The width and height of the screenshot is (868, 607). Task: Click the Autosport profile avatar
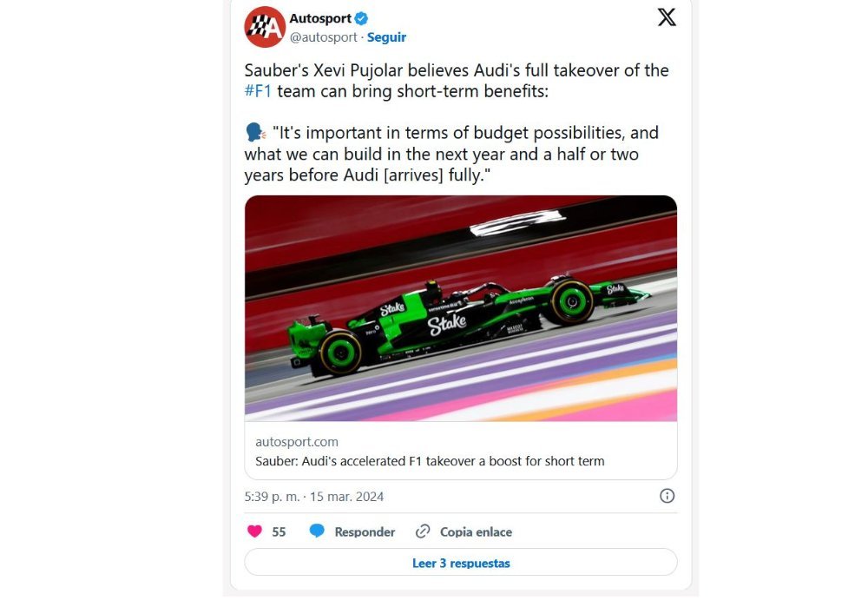(265, 27)
